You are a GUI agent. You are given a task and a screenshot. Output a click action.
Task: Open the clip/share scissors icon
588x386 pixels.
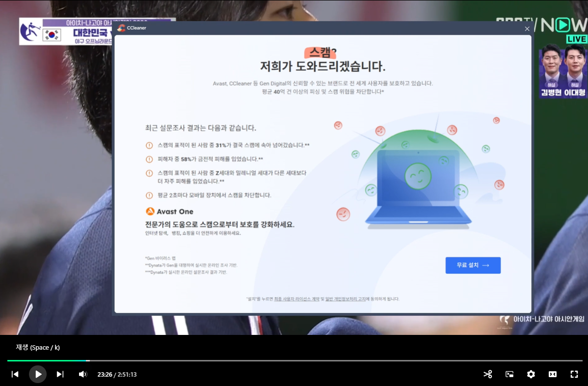pos(487,374)
